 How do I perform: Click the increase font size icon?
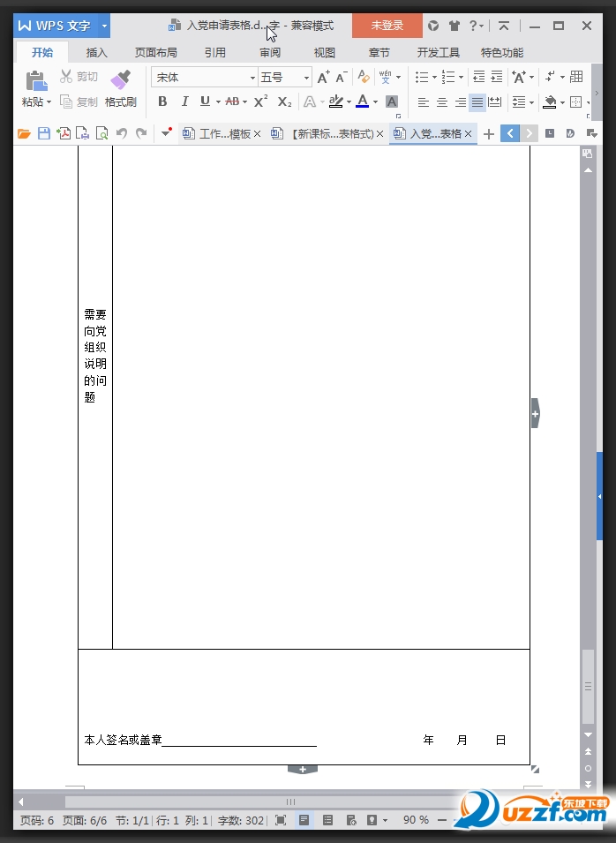[x=323, y=78]
